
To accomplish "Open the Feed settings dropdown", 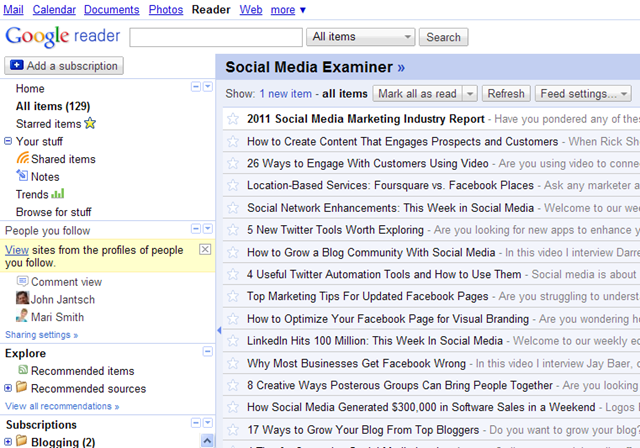I will click(x=583, y=94).
